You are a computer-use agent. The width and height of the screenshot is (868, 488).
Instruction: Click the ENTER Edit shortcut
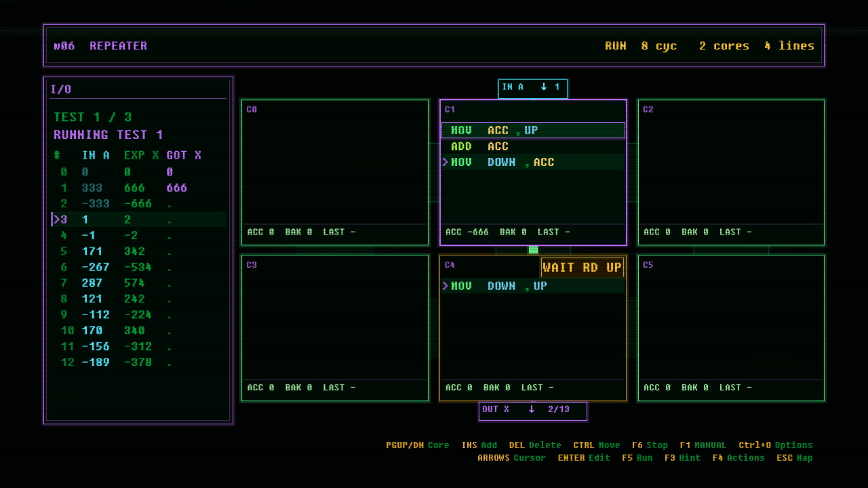point(584,458)
